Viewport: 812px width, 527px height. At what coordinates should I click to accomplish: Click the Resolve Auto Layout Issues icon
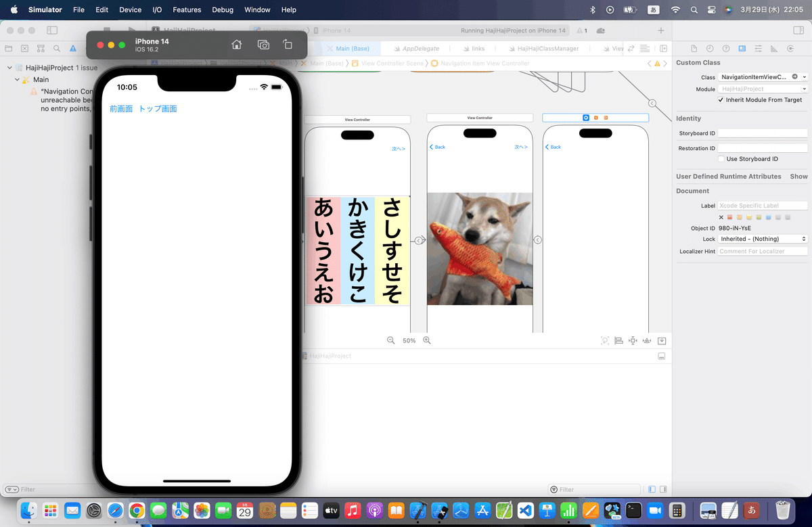[x=647, y=340]
